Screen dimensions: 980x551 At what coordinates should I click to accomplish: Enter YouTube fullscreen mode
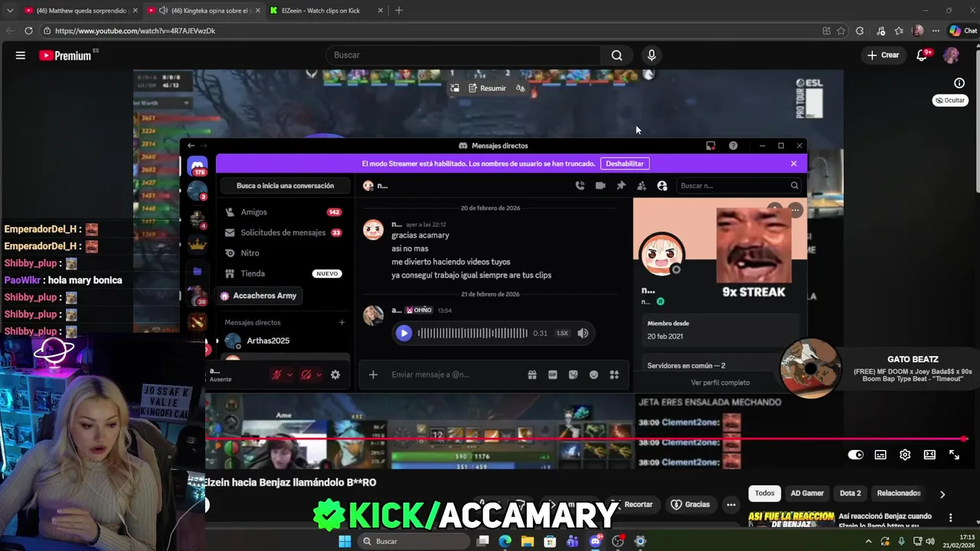[x=954, y=455]
